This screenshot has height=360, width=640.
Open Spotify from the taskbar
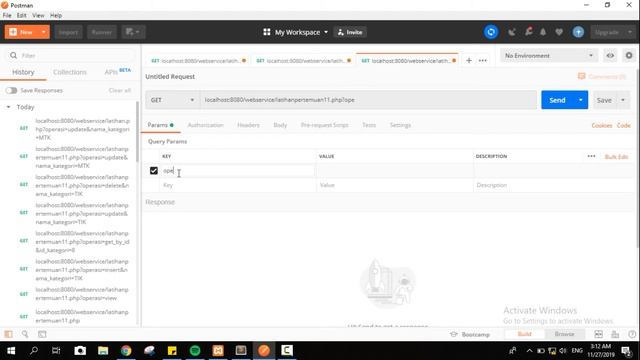pyautogui.click(x=195, y=351)
